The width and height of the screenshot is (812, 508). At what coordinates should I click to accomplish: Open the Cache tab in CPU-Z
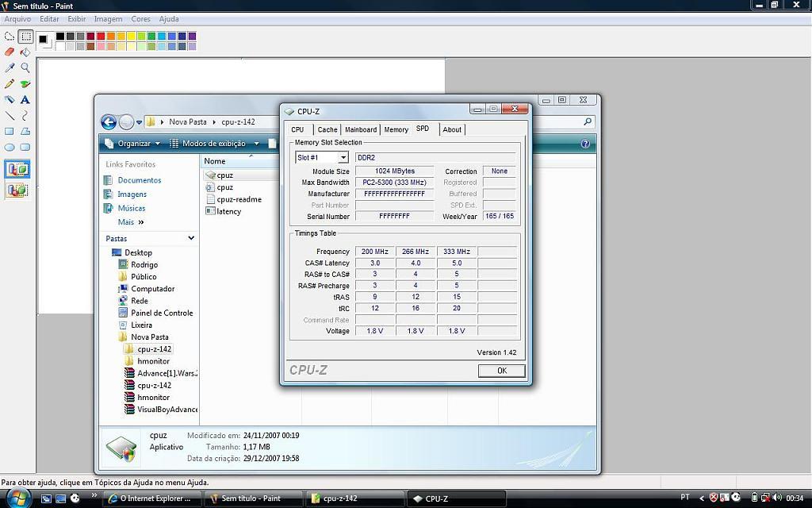coord(327,129)
